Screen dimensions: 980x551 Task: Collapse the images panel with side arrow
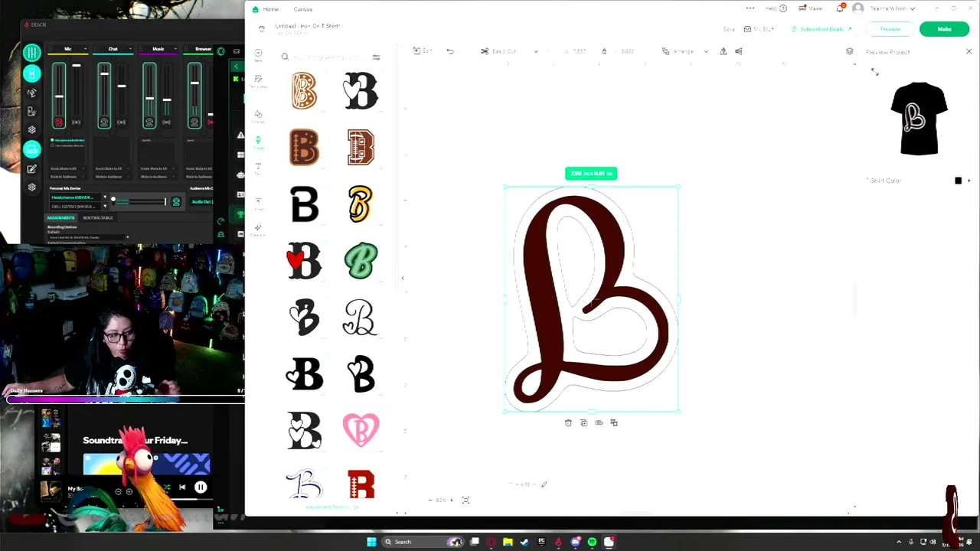coord(403,278)
